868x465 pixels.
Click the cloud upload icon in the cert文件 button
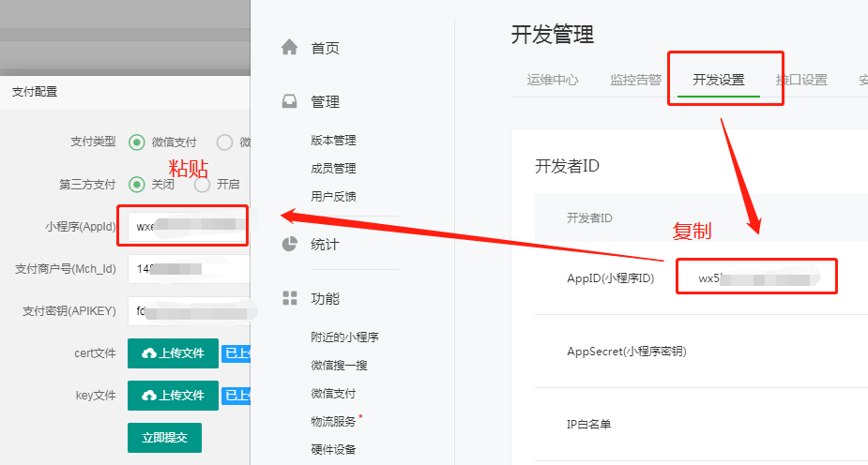click(x=149, y=353)
